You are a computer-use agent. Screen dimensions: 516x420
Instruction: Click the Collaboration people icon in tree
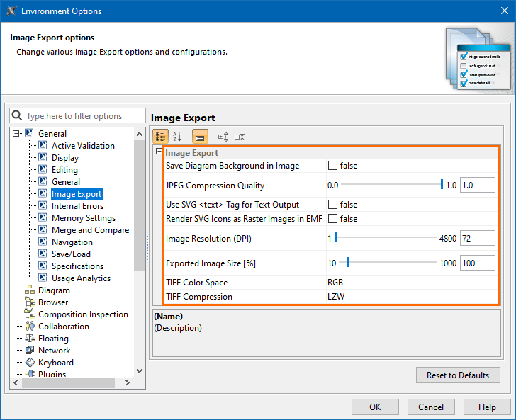coord(30,327)
